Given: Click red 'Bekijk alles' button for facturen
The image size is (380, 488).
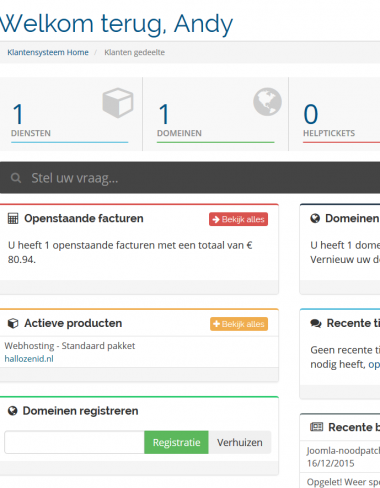Looking at the screenshot, I should (238, 219).
